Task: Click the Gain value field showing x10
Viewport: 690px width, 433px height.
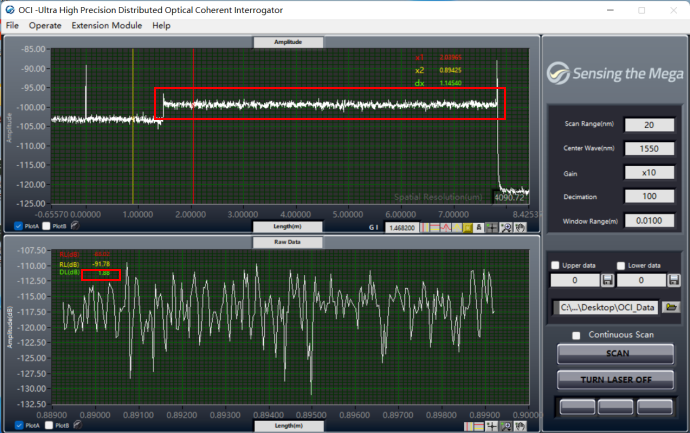Action: [649, 172]
